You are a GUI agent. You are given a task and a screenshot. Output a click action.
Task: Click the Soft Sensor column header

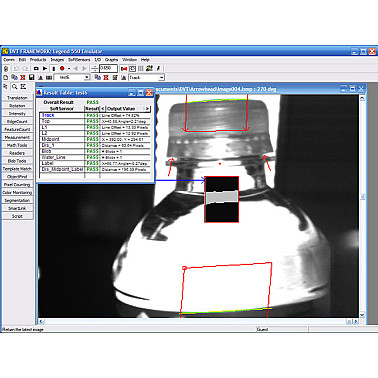(x=62, y=109)
